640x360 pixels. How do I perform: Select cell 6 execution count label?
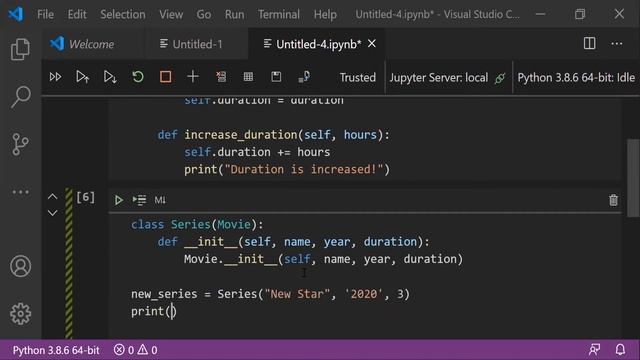tap(85, 198)
